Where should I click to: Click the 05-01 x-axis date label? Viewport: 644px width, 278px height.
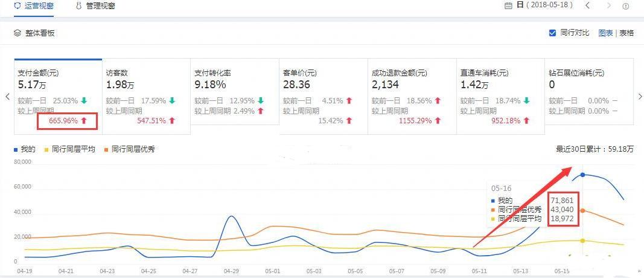click(x=273, y=271)
